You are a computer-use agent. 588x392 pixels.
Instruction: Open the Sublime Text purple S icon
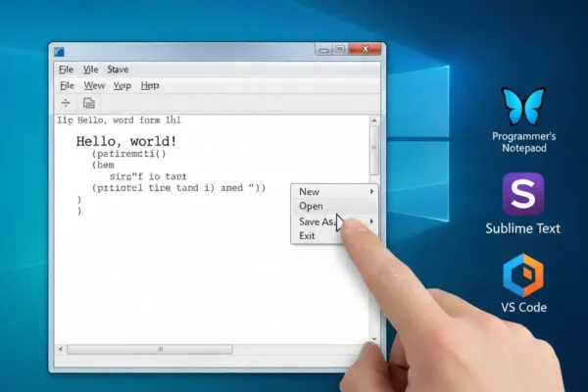pyautogui.click(x=523, y=194)
